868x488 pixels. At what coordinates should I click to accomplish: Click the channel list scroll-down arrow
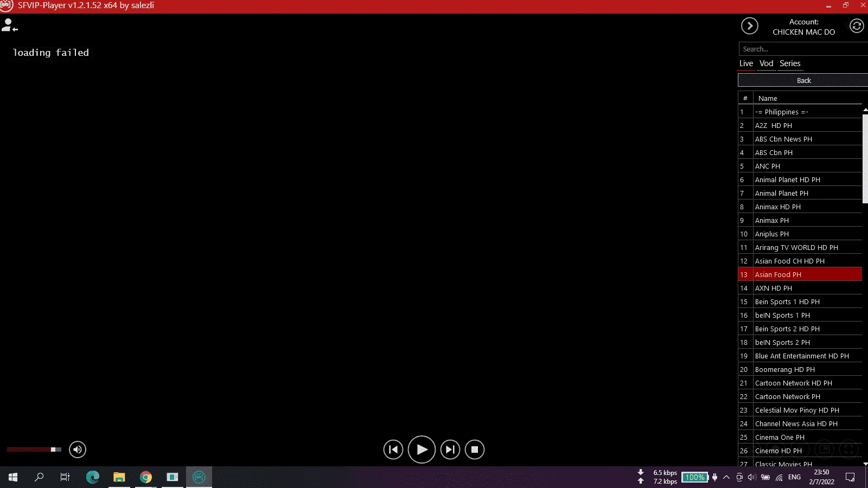[x=865, y=464]
